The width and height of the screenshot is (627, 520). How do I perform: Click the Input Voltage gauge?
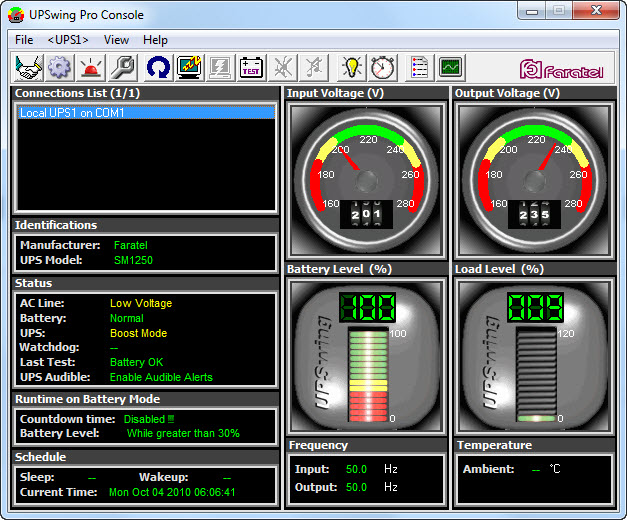366,179
